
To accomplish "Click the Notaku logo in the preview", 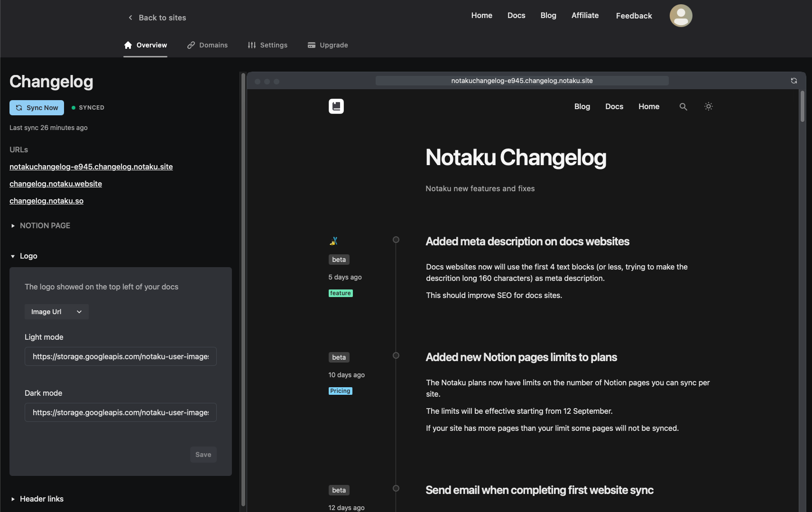I will coord(336,106).
